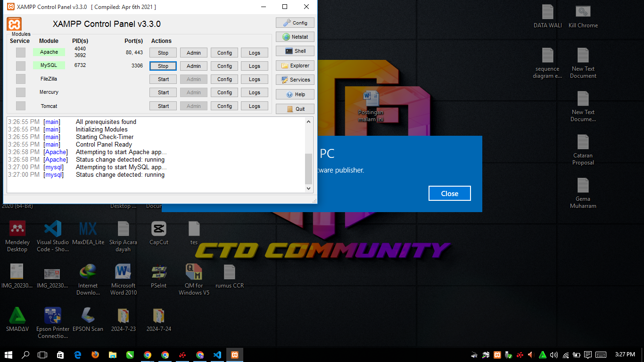Screen dimensions: 644x362
Task: Stop the Apache module
Action: click(x=163, y=53)
